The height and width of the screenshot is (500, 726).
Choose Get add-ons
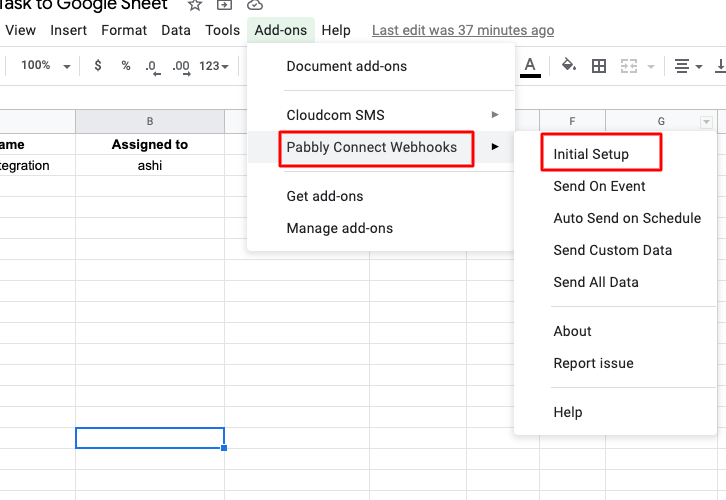(x=381, y=196)
